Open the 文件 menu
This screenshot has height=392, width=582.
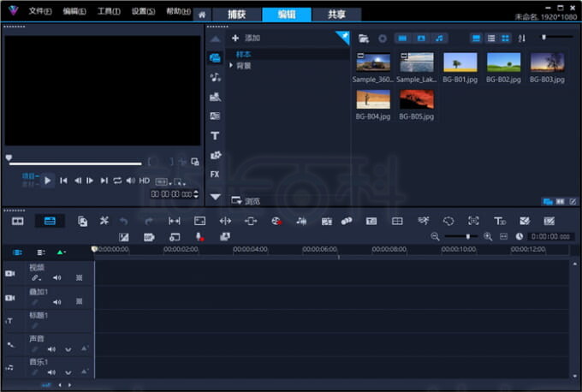[x=39, y=12]
